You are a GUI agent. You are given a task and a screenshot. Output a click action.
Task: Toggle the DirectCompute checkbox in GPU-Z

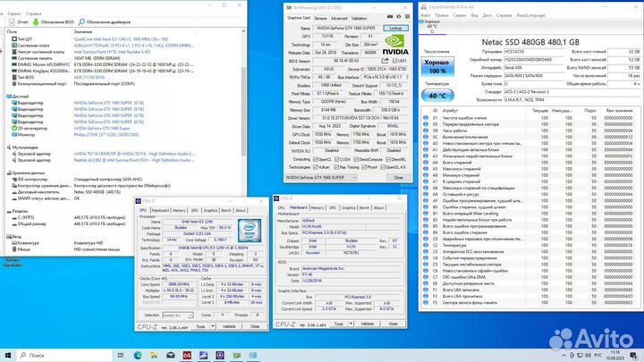356,159
